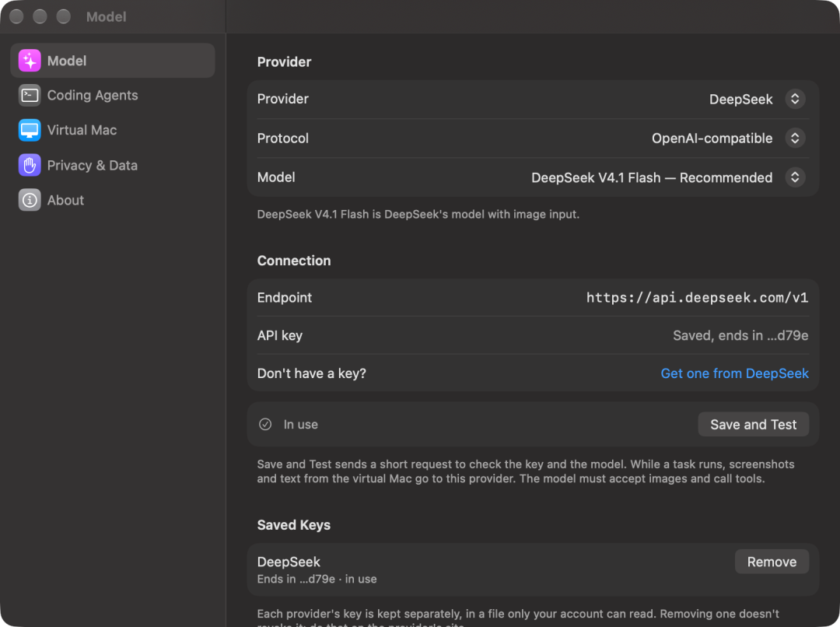Select the Model sparkle icon in sidebar
840x627 pixels.
pos(30,61)
